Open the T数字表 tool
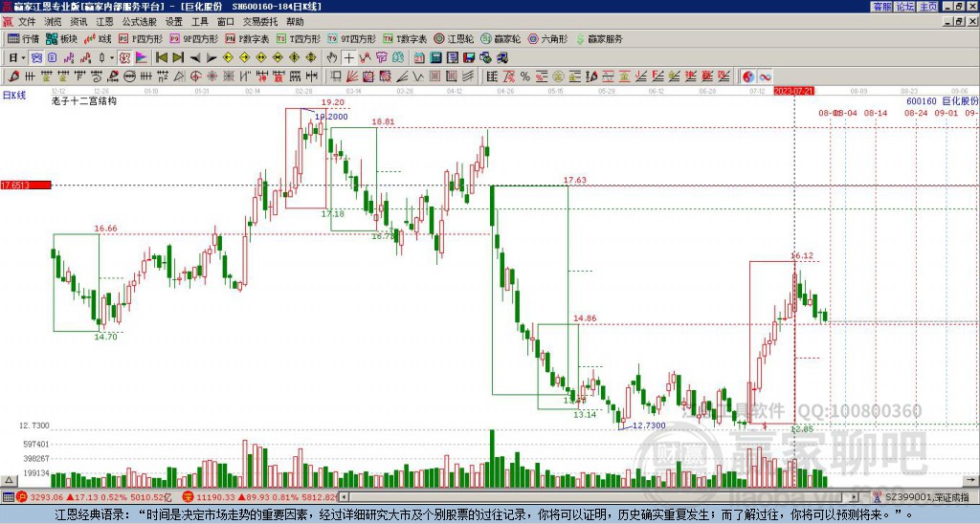This screenshot has width=980, height=524. (405, 38)
